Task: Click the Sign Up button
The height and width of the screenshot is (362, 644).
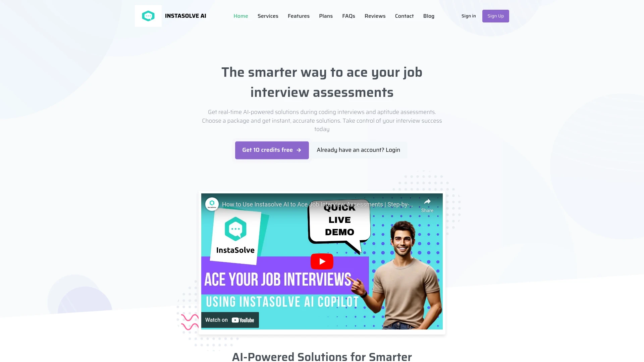Action: (x=495, y=16)
